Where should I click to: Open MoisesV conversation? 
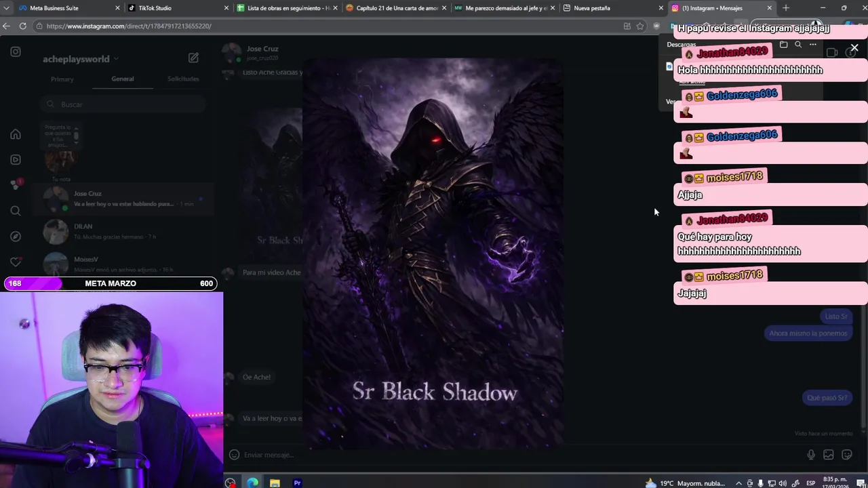[x=122, y=263]
